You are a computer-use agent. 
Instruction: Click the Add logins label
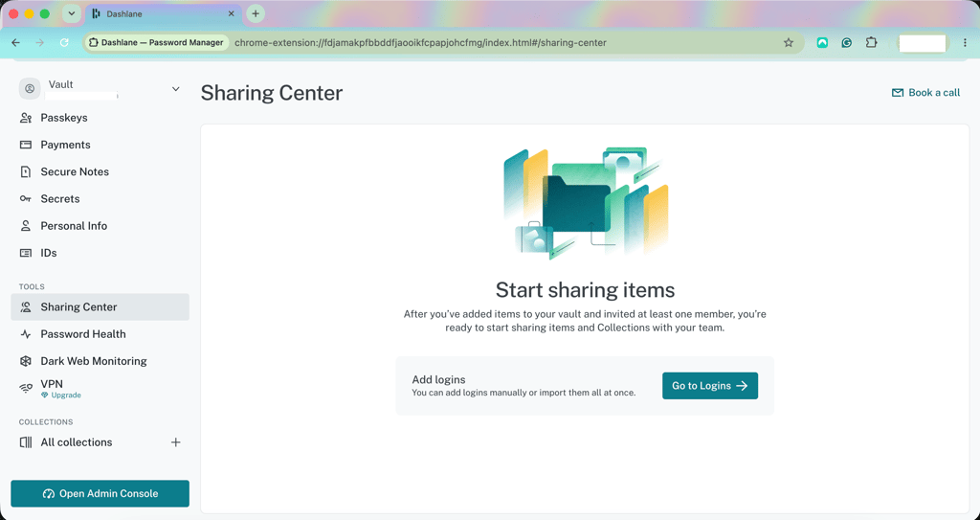438,379
